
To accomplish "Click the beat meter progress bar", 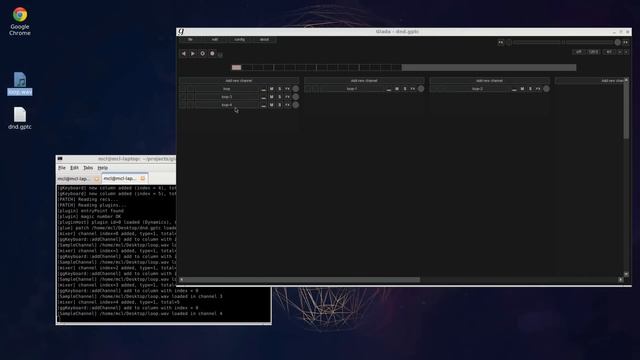I will [404, 67].
